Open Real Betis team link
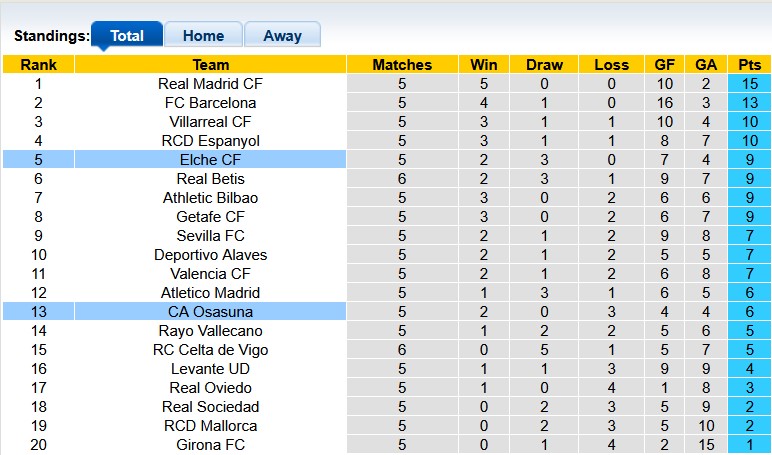772x455 pixels. click(x=210, y=179)
